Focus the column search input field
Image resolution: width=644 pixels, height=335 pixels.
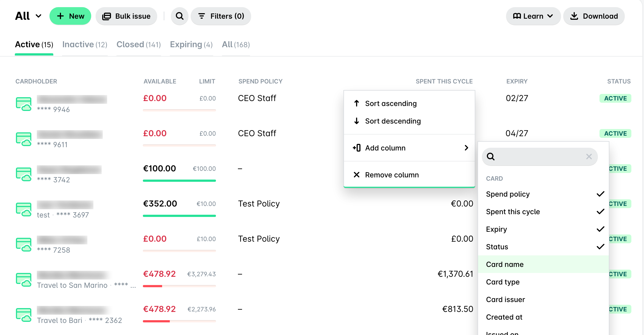coord(540,157)
